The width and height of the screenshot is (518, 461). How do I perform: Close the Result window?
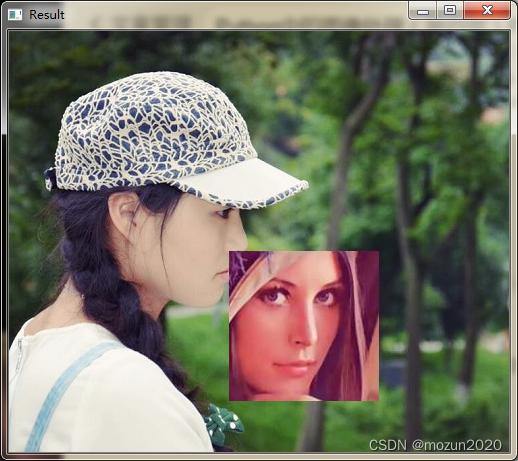coord(487,11)
